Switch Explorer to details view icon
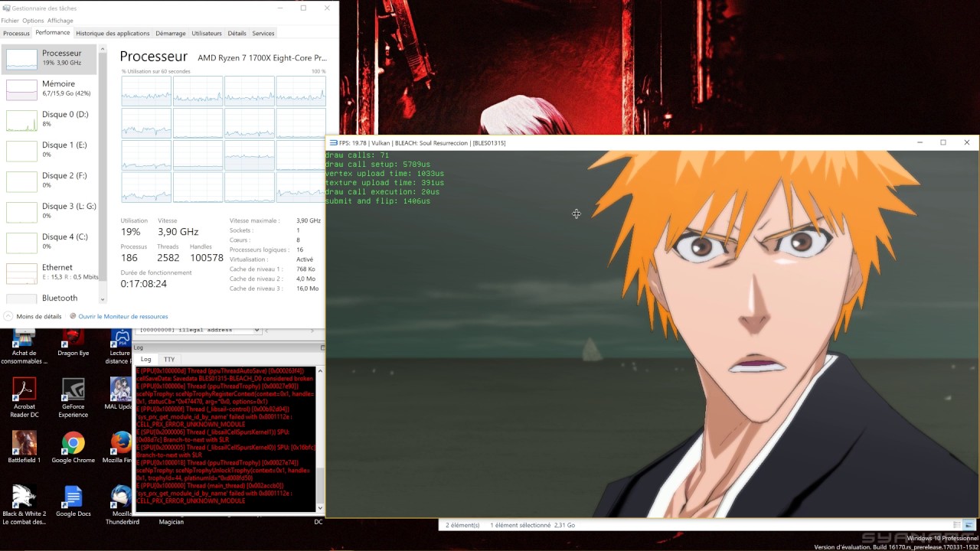This screenshot has height=551, width=980. [958, 525]
